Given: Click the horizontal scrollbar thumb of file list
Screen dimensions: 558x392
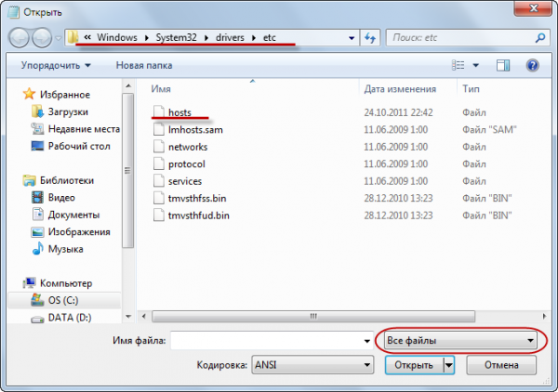Looking at the screenshot, I should [x=313, y=316].
